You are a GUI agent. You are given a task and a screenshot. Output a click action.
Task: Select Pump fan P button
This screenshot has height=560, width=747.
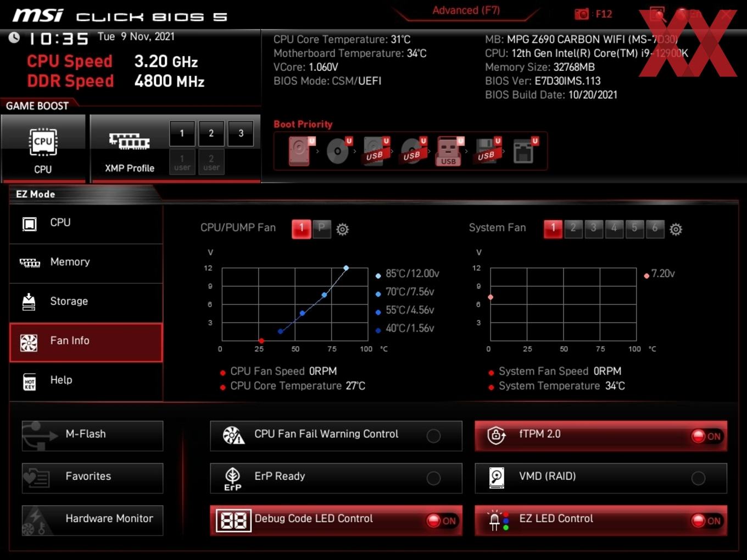pos(322,228)
